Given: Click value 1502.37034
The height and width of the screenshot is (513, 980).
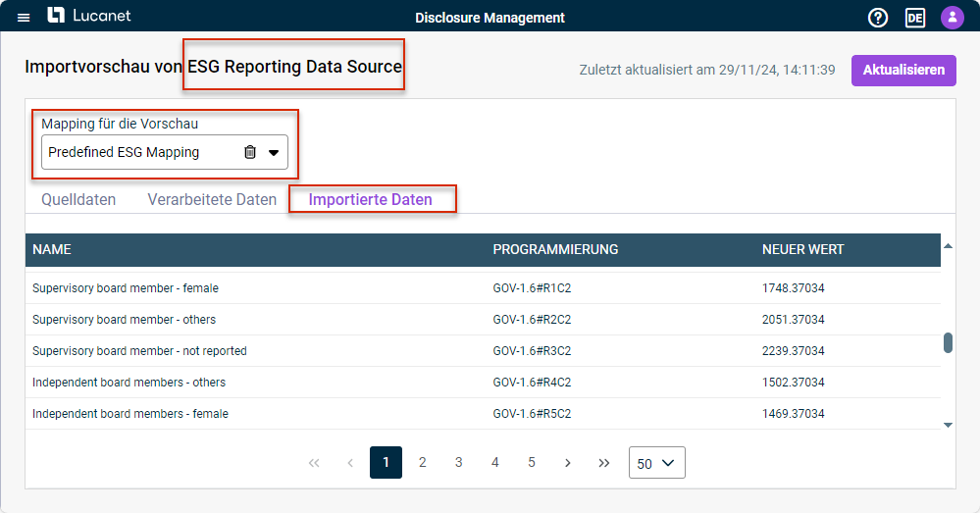Looking at the screenshot, I should pos(794,382).
